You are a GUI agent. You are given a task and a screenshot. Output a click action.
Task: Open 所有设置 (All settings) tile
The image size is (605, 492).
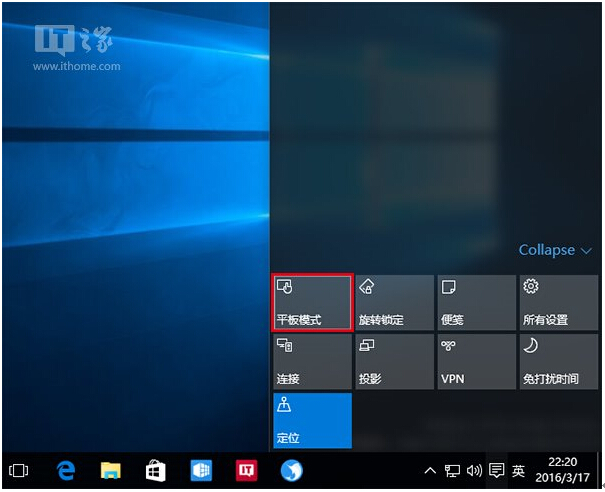pyautogui.click(x=558, y=302)
